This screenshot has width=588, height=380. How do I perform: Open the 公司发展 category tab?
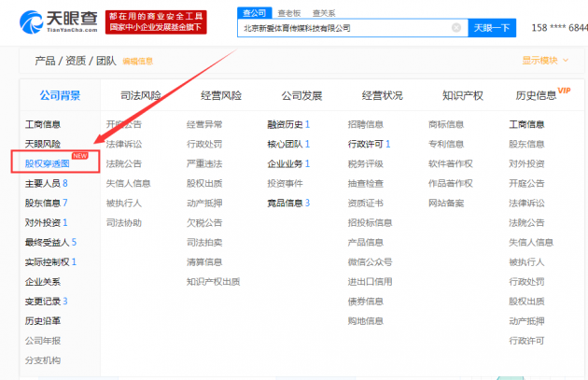click(301, 95)
